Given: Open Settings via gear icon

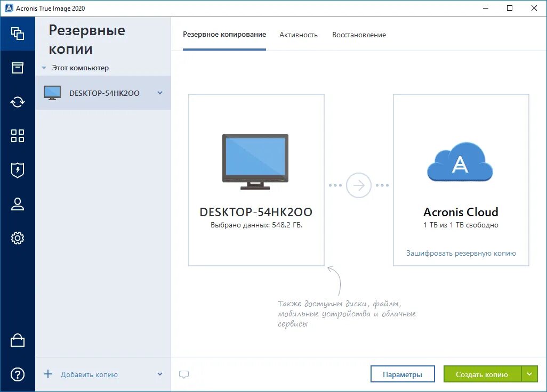Looking at the screenshot, I should 18,238.
